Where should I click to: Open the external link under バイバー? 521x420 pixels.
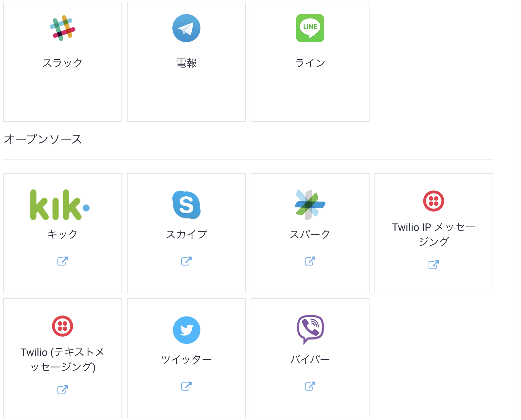pos(310,386)
